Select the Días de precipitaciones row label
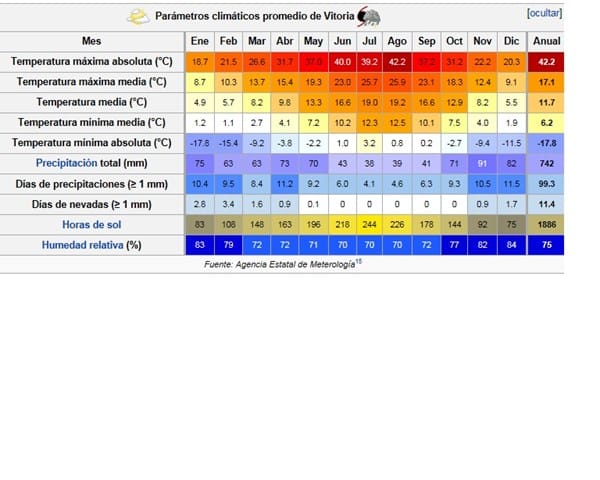600x480 pixels. [x=91, y=184]
